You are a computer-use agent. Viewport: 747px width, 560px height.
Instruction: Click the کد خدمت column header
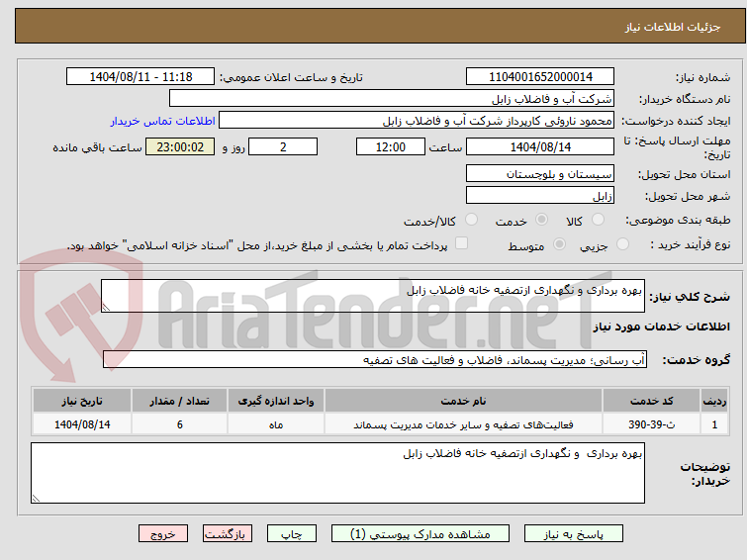coord(651,401)
